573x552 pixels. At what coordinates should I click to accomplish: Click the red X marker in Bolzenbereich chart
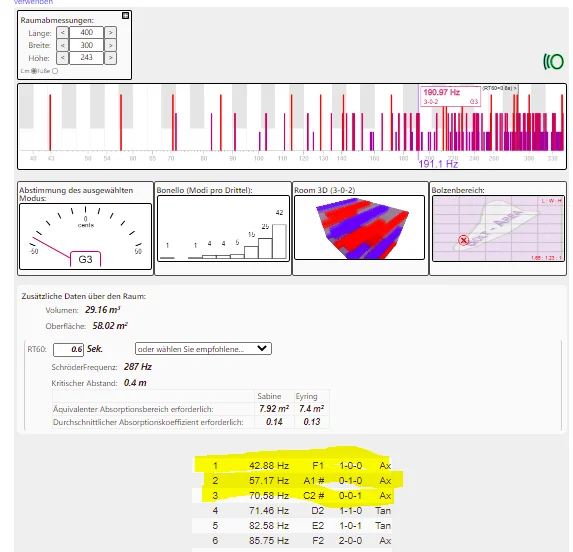pos(463,240)
